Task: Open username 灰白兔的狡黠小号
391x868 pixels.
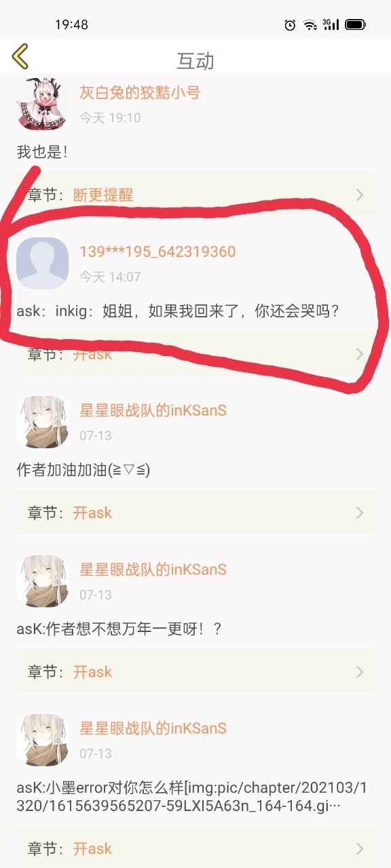Action: (x=140, y=92)
